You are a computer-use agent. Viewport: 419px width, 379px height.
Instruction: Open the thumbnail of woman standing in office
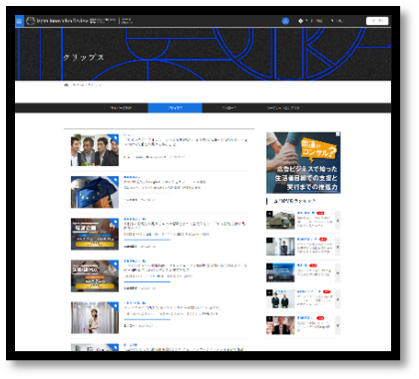(95, 318)
